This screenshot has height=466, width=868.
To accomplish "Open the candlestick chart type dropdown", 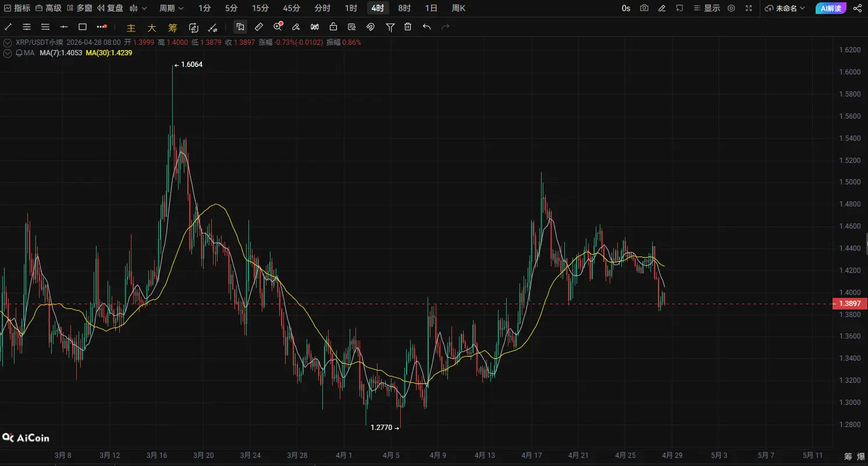I will pos(138,8).
